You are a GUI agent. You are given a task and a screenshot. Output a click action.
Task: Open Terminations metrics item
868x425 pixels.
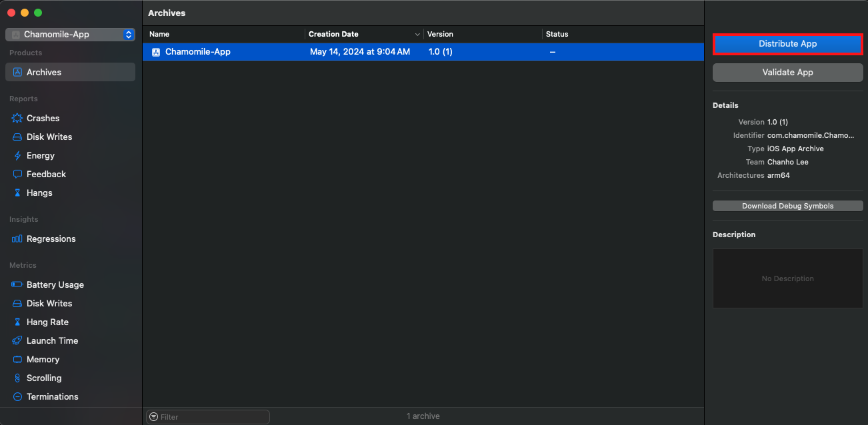(52, 396)
